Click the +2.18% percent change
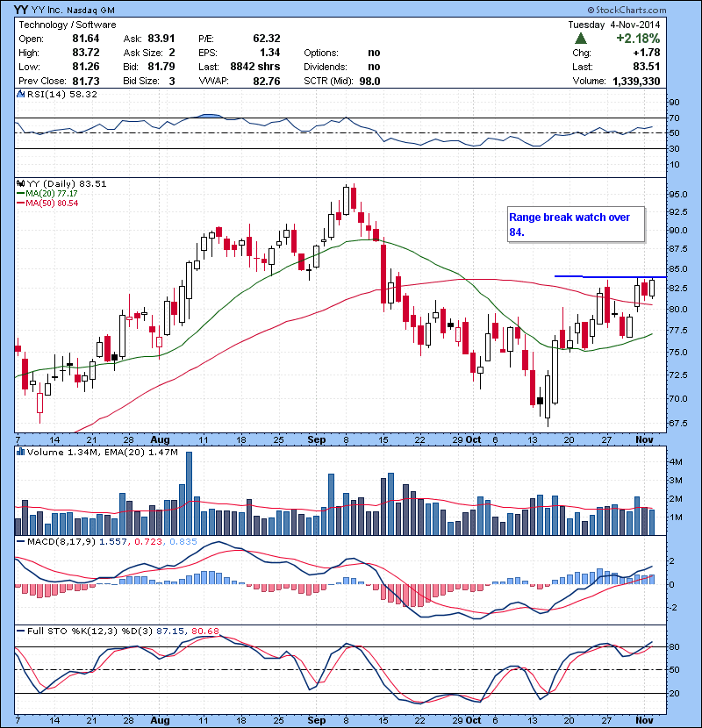The height and width of the screenshot is (728, 702). (x=638, y=38)
